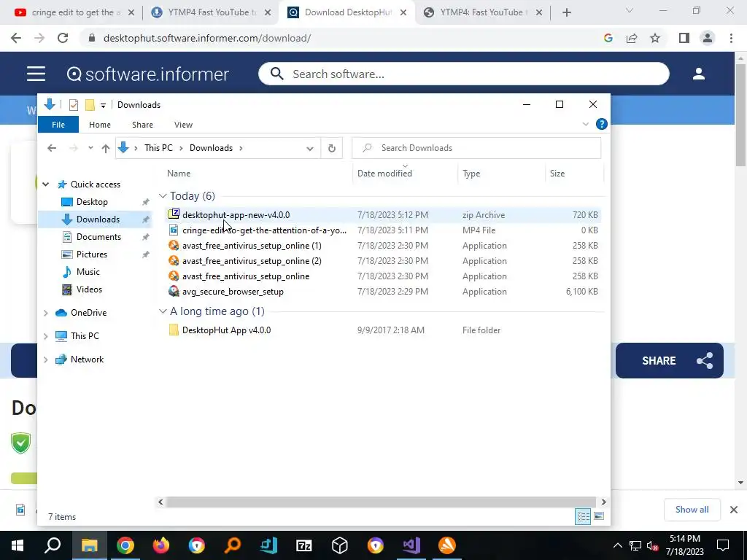Select avast_free_antivirus_setup_online (2)
Viewport: 747px width, 560px height.
[x=383, y=261]
